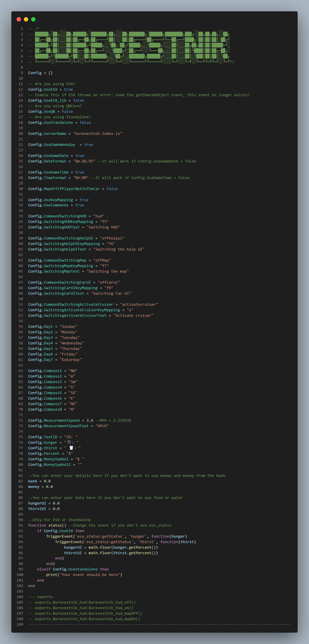The width and height of the screenshot is (309, 644).
Task: Click the "activatecruiser" command string
Action: pos(139,305)
